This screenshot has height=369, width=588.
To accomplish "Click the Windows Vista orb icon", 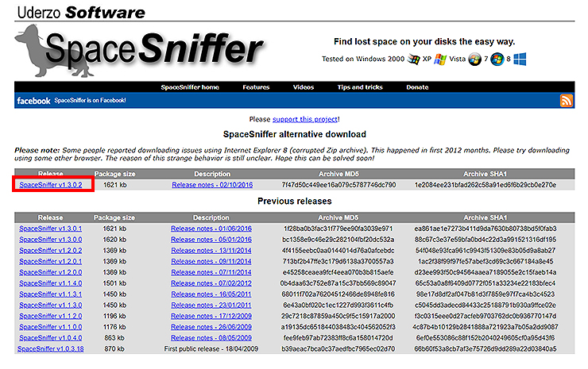I will tap(474, 60).
